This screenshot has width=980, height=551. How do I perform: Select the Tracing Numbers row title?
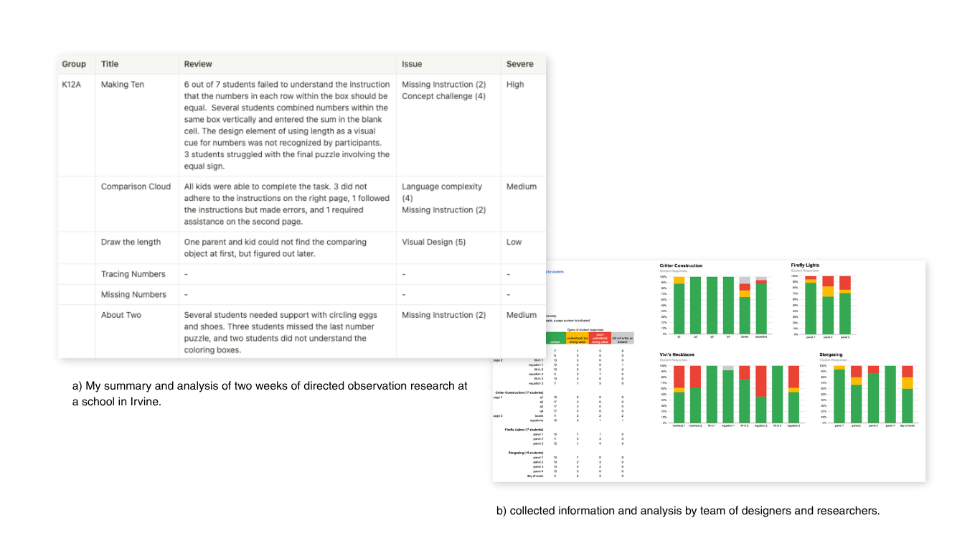[x=133, y=274]
